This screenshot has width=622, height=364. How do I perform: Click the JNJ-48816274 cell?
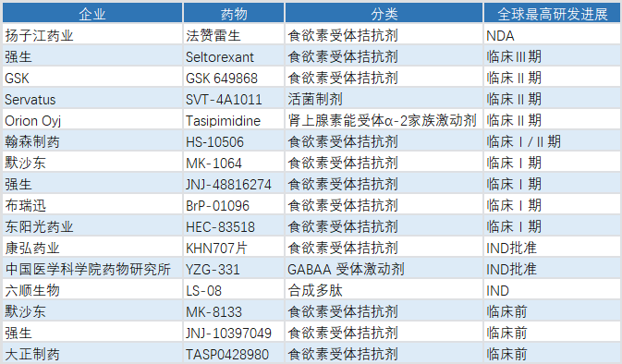point(234,184)
